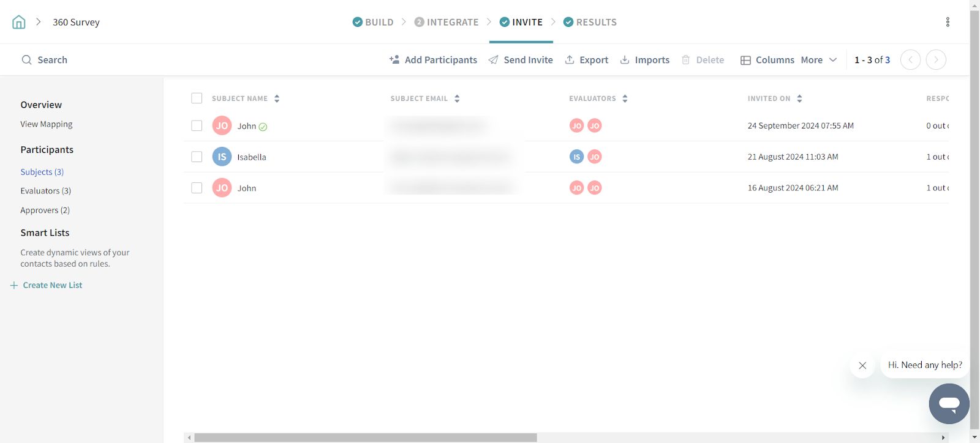Open the Columns layout selector
980x443 pixels.
pos(767,60)
